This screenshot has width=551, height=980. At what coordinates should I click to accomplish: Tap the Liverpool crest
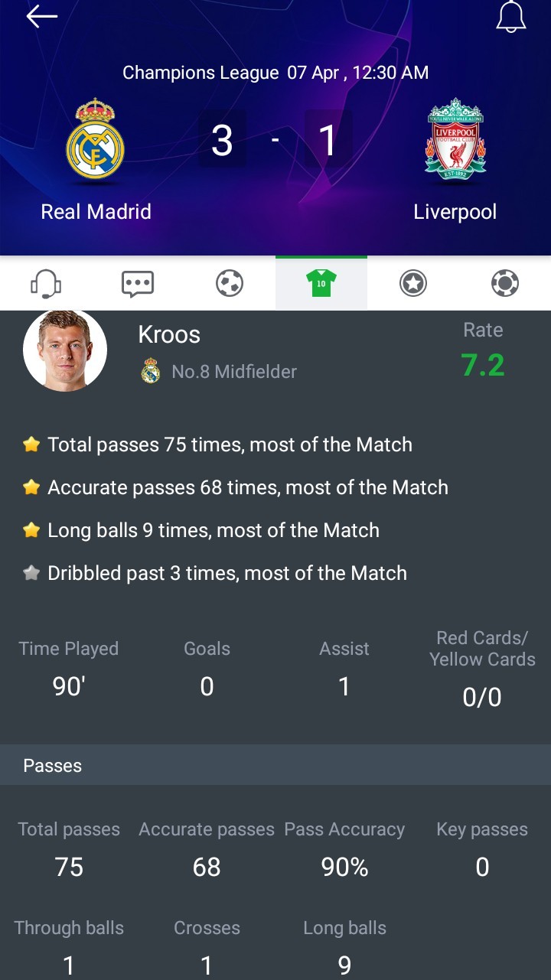pyautogui.click(x=455, y=139)
